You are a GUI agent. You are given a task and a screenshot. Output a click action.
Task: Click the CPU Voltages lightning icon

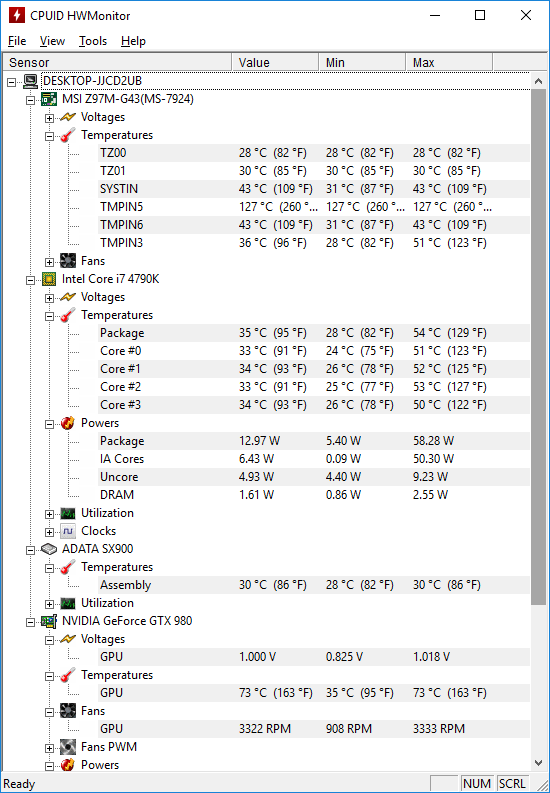(68, 297)
